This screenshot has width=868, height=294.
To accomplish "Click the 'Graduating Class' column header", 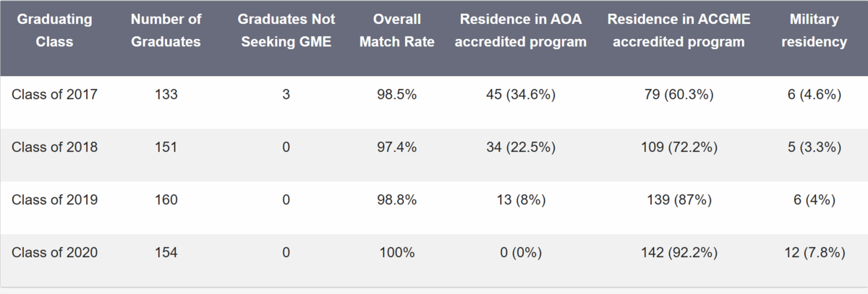I will tap(54, 30).
